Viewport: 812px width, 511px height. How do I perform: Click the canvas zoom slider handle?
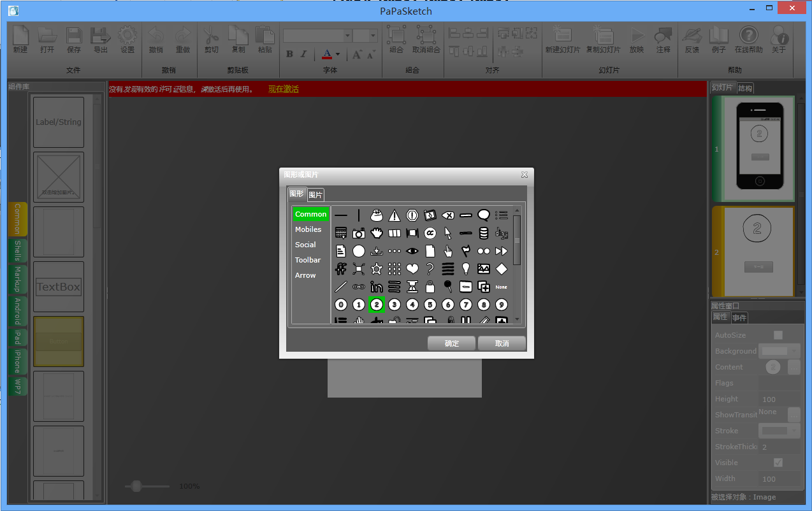click(x=135, y=486)
